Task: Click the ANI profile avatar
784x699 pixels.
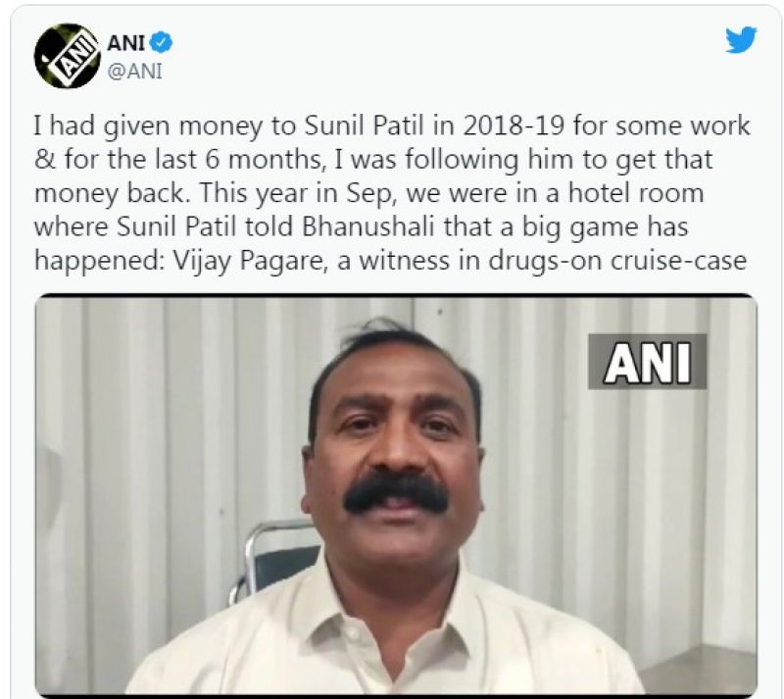Action: [67, 56]
